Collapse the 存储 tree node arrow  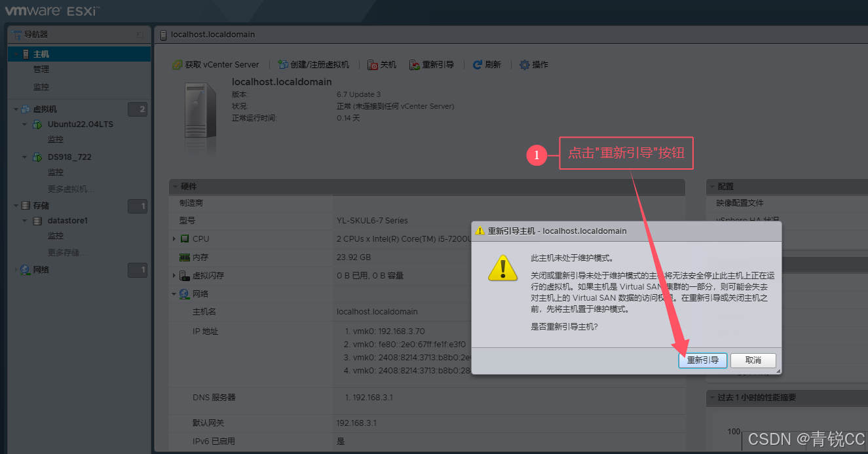point(16,206)
